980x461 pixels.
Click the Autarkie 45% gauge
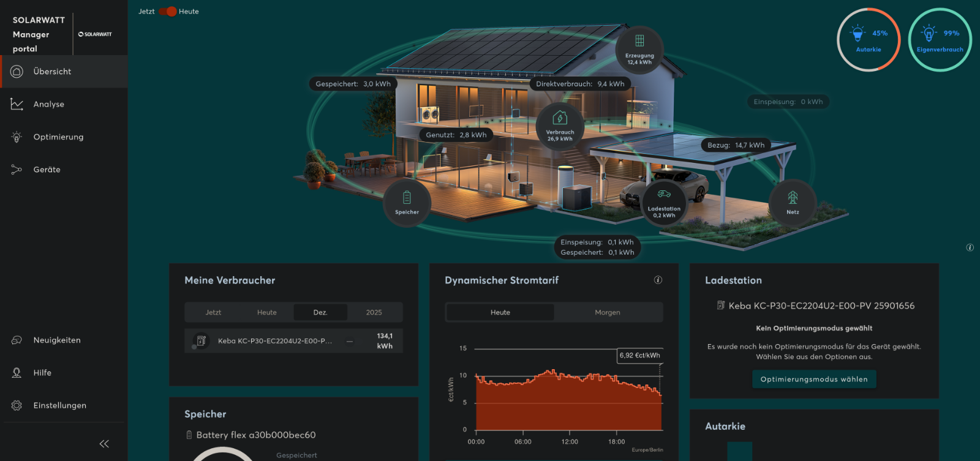tap(869, 40)
